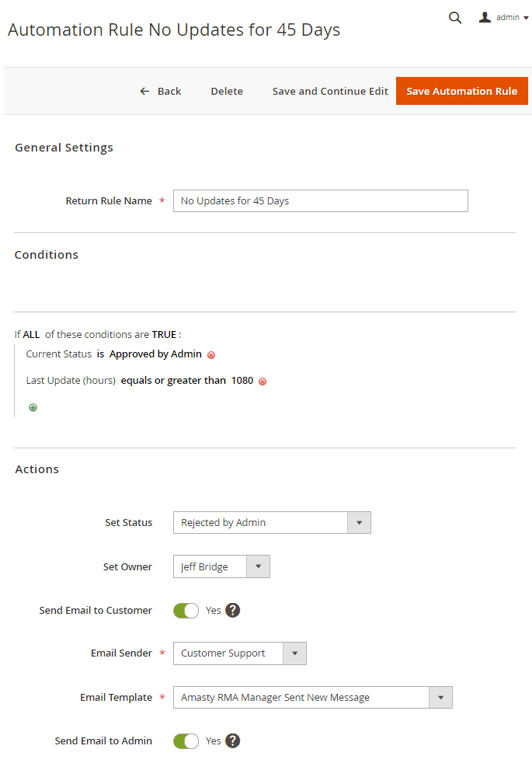This screenshot has width=532, height=777.
Task: Add a new condition with green plus
Action: click(33, 407)
